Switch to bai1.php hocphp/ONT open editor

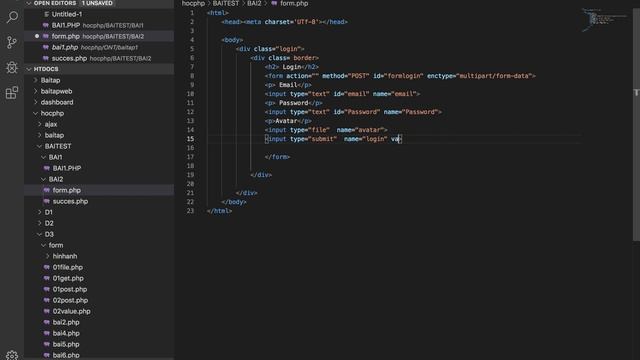pos(99,47)
